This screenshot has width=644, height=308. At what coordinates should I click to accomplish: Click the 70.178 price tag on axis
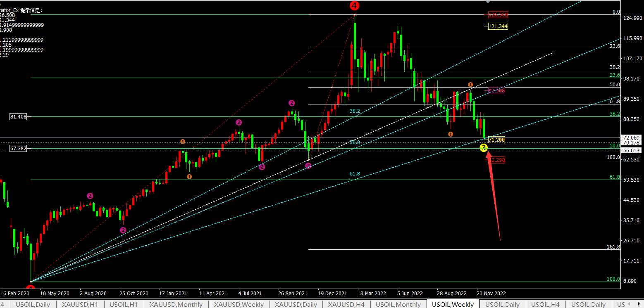tap(631, 143)
